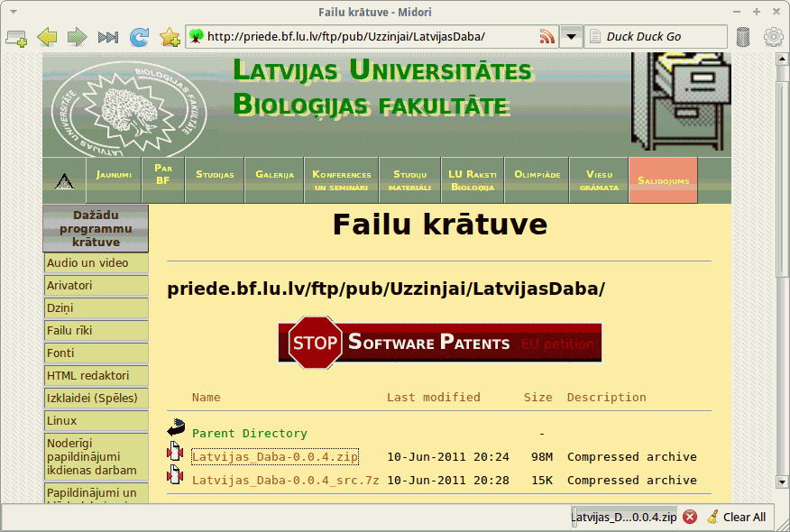Viewport: 790px width, 532px height.
Task: Open Failu rīki sidebar link
Action: click(96, 331)
